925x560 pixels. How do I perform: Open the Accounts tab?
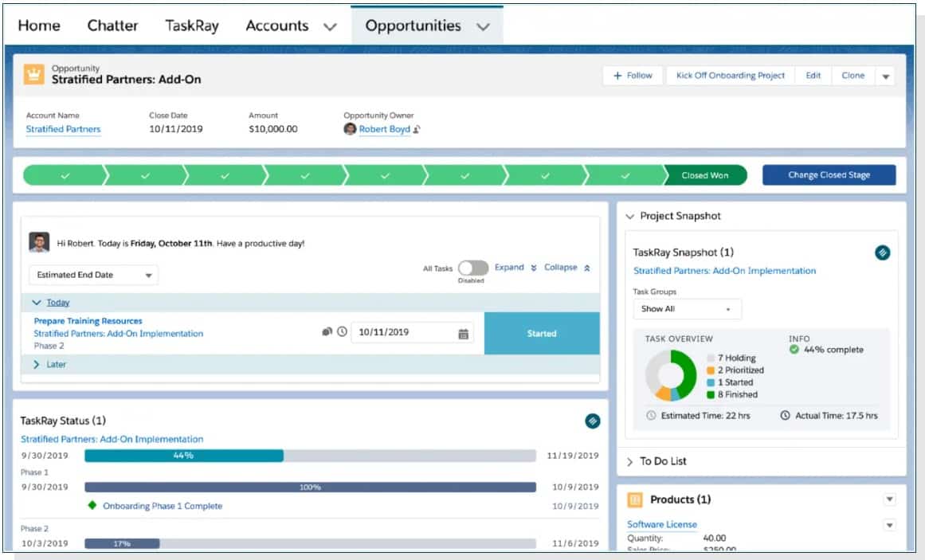point(277,25)
